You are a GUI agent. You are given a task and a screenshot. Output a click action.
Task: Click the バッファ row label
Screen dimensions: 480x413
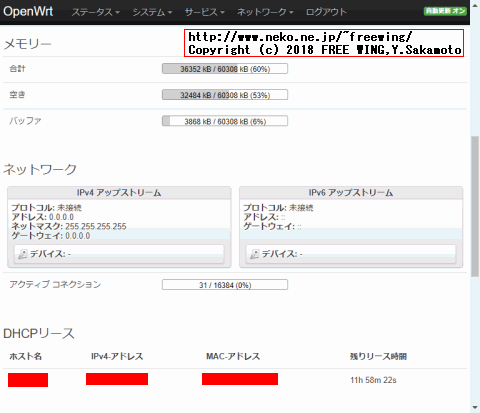click(x=25, y=121)
